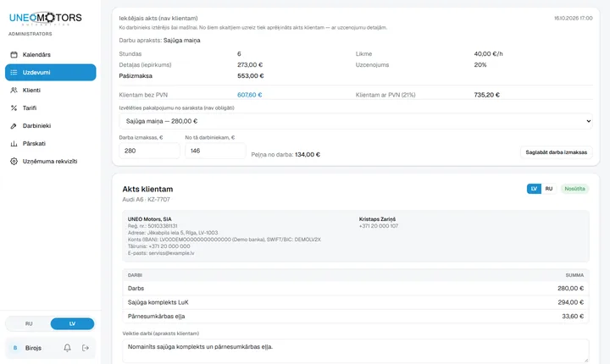The width and height of the screenshot is (610, 364).
Task: Click the Nosūtīta status badge
Action: coord(574,189)
